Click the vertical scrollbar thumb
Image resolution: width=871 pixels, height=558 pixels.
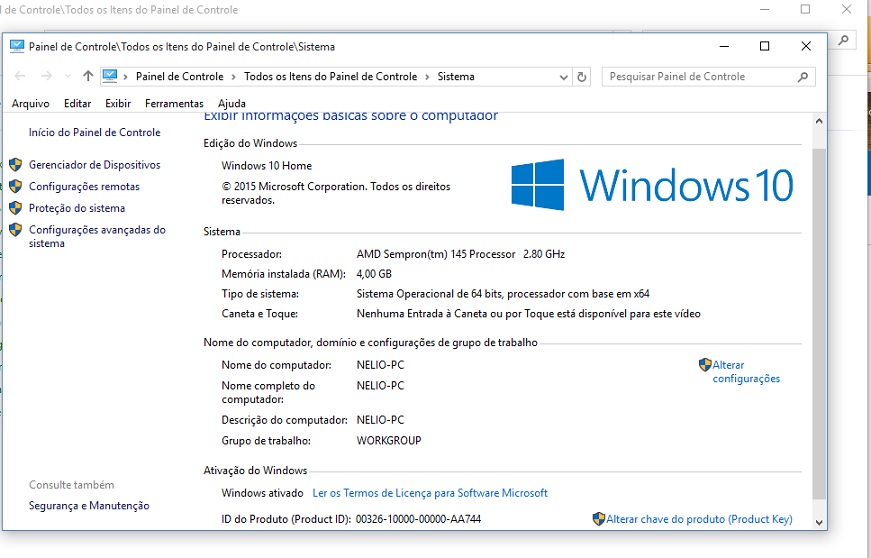pos(819,324)
